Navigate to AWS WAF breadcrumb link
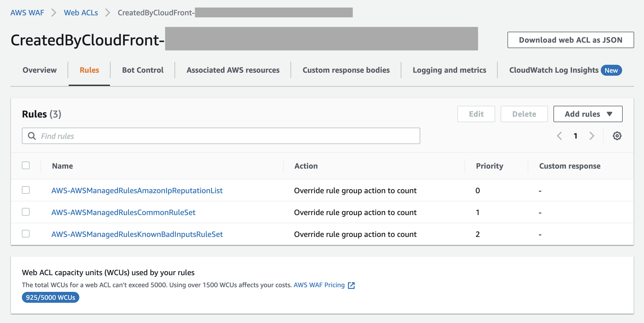The height and width of the screenshot is (323, 644). point(27,13)
